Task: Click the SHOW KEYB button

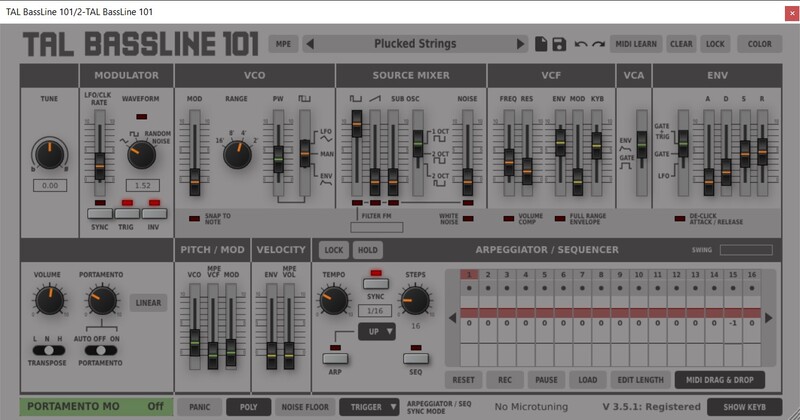Action: [744, 407]
